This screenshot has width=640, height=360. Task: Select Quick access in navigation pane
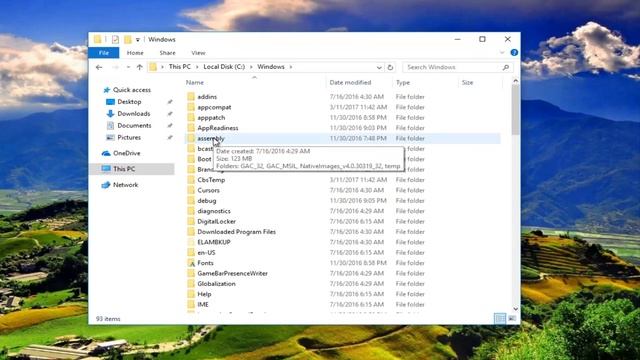132,90
